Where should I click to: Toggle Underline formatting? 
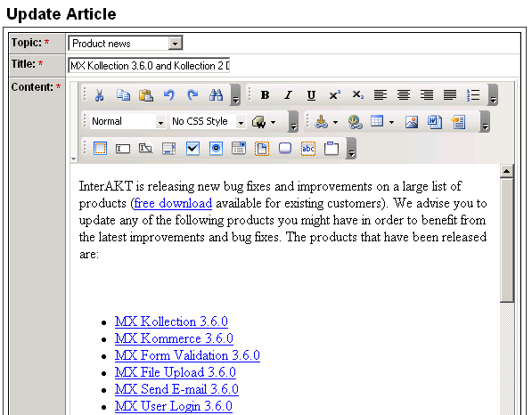tap(311, 95)
